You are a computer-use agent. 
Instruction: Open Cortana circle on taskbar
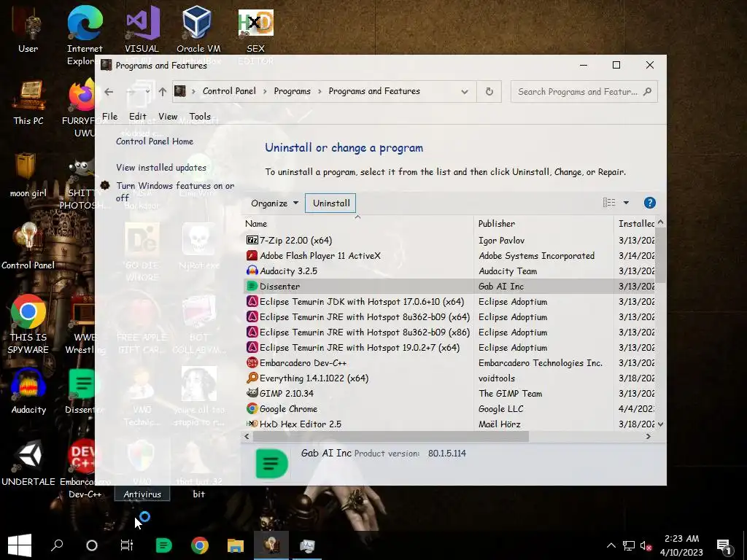pyautogui.click(x=91, y=545)
